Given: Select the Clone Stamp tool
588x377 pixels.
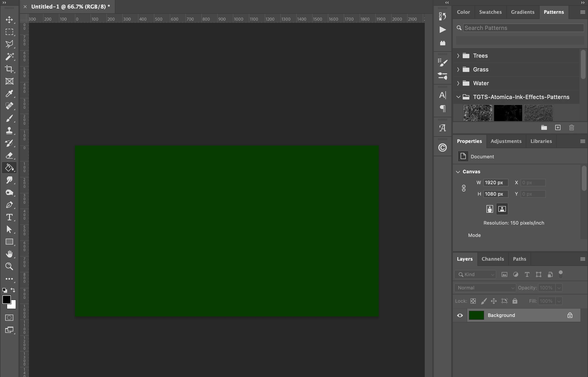Looking at the screenshot, I should [x=9, y=131].
